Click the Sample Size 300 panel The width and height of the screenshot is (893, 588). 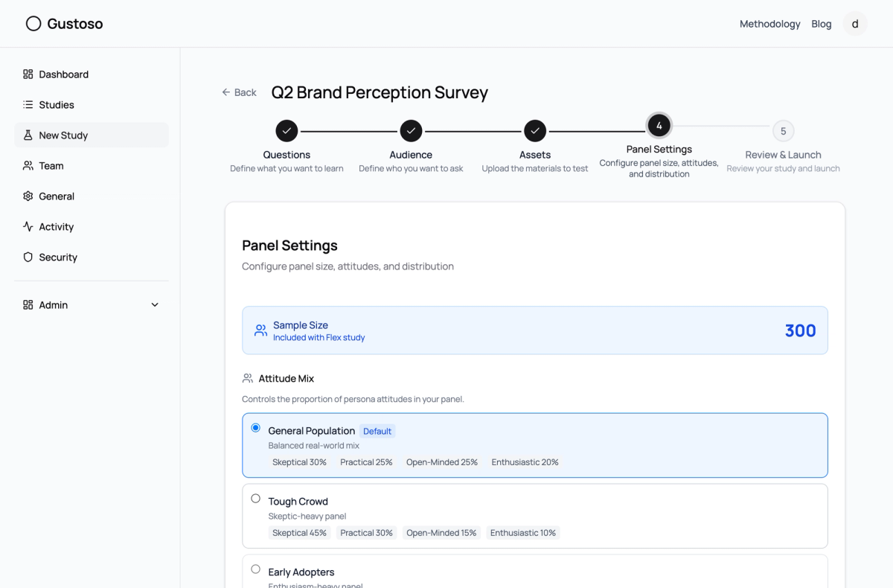[x=535, y=330]
